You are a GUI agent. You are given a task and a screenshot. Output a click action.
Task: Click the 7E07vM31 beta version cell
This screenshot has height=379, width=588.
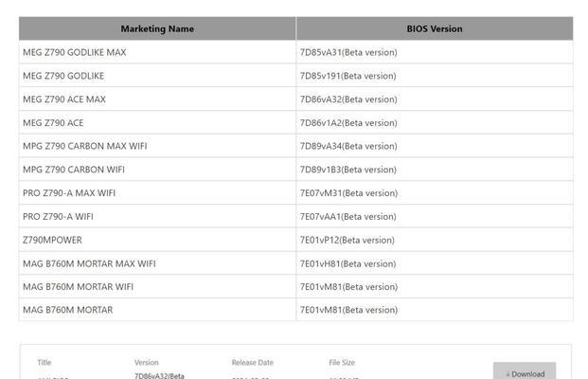(x=435, y=193)
